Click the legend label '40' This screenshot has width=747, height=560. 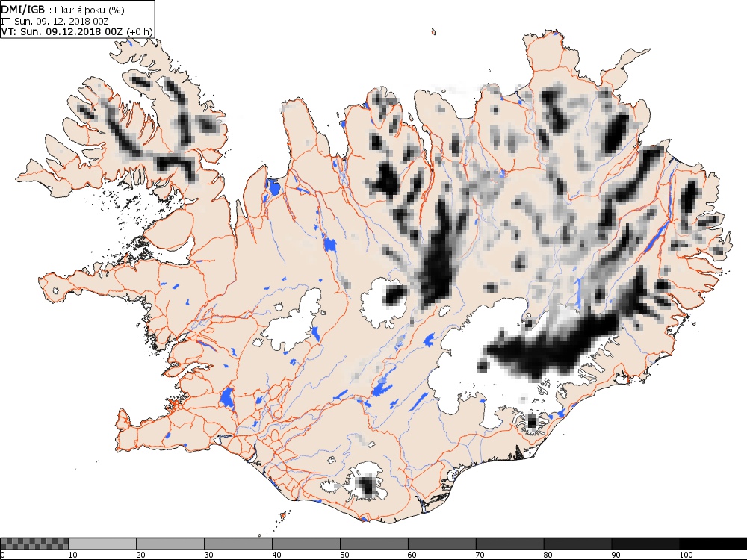point(276,555)
